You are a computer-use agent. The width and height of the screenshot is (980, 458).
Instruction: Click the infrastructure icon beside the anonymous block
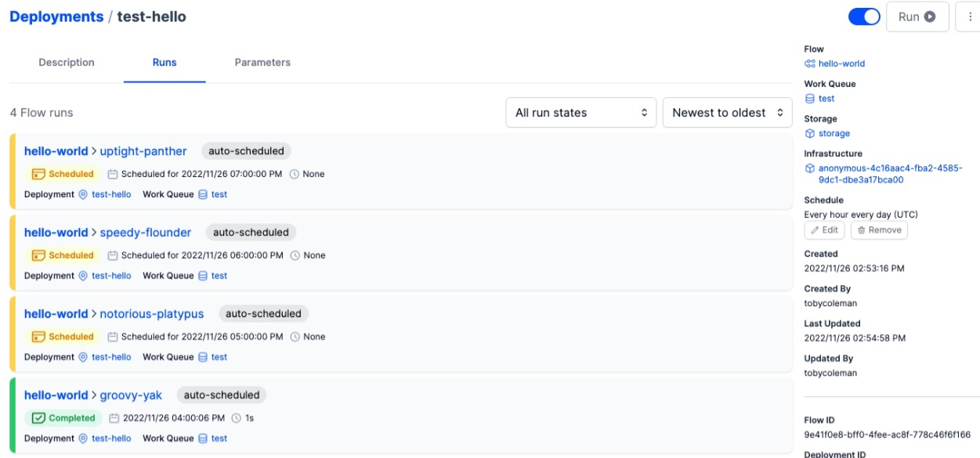[808, 169]
